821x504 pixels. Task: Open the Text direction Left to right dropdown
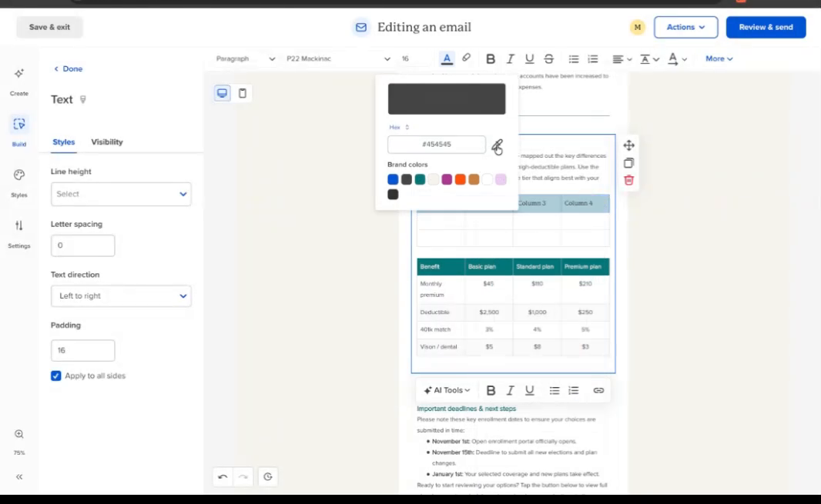(121, 295)
